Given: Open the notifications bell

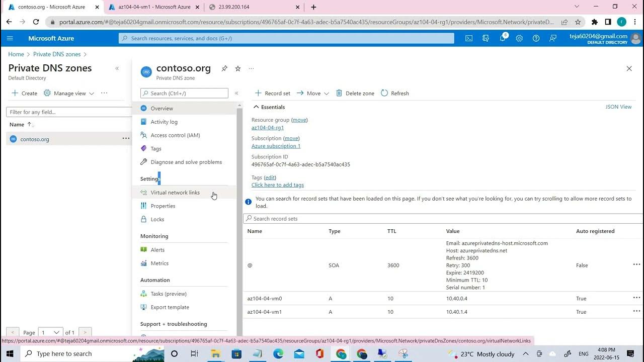Looking at the screenshot, I should (503, 38).
